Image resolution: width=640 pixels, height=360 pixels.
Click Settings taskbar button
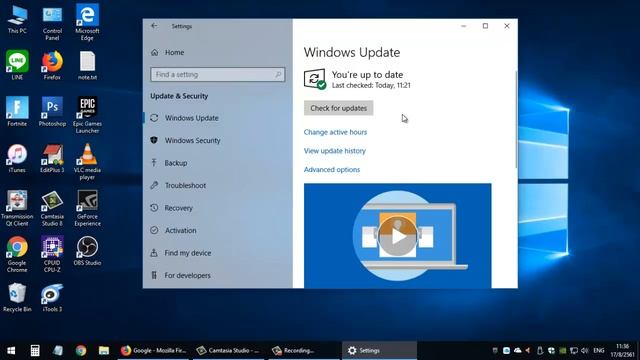coord(380,351)
